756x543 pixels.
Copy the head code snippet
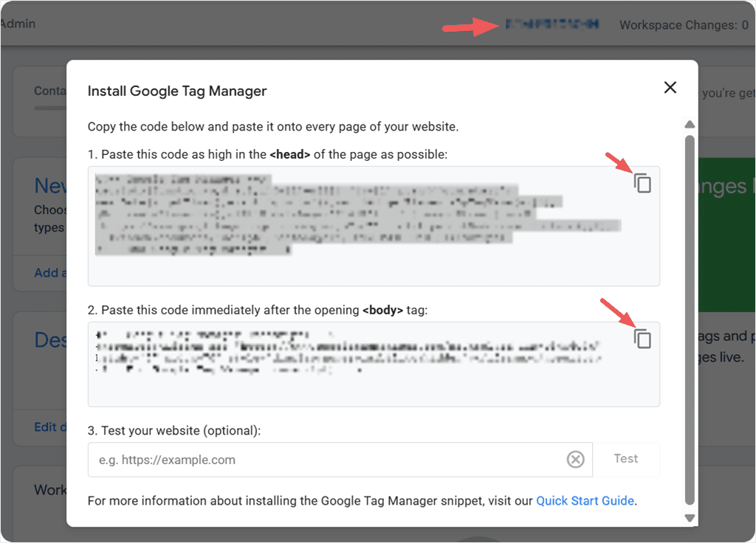tap(642, 183)
